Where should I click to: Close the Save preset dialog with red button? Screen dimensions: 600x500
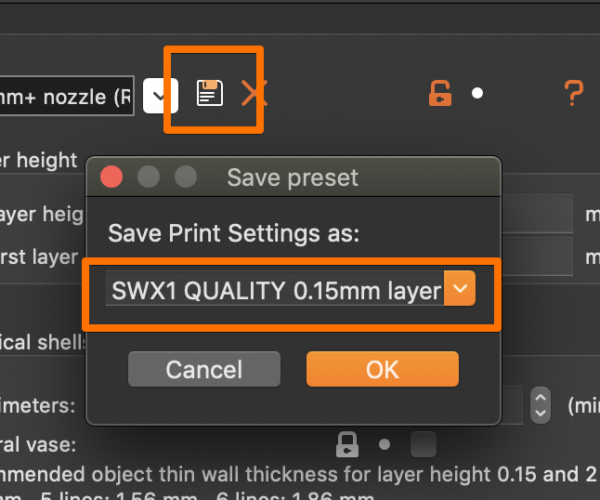click(x=111, y=177)
